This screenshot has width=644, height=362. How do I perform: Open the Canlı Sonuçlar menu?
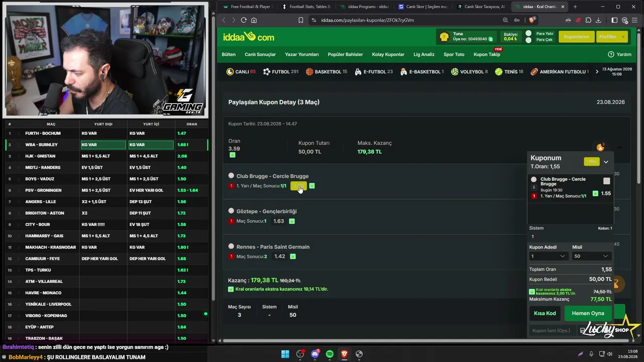[260, 54]
